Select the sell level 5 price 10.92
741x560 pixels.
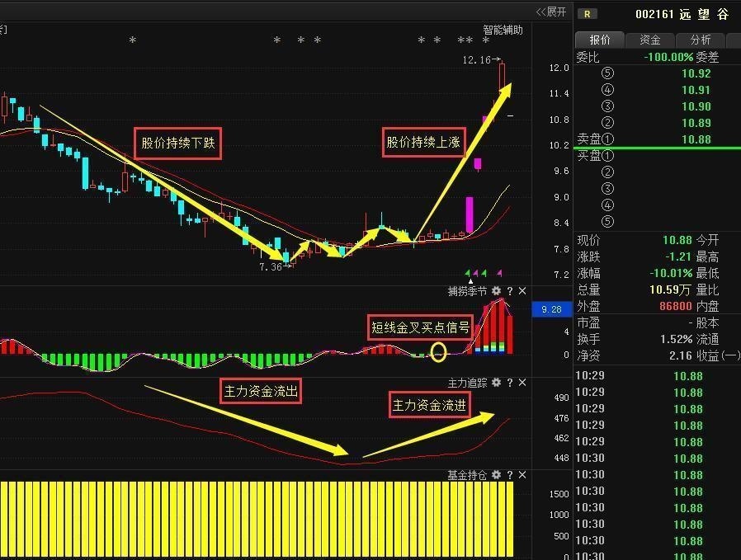(x=696, y=73)
